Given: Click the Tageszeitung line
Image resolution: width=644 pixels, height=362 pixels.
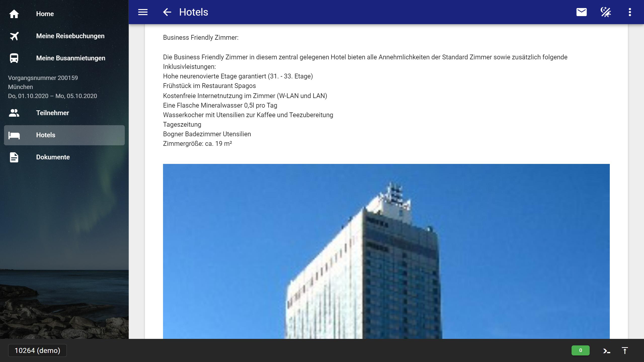Looking at the screenshot, I should tap(182, 124).
